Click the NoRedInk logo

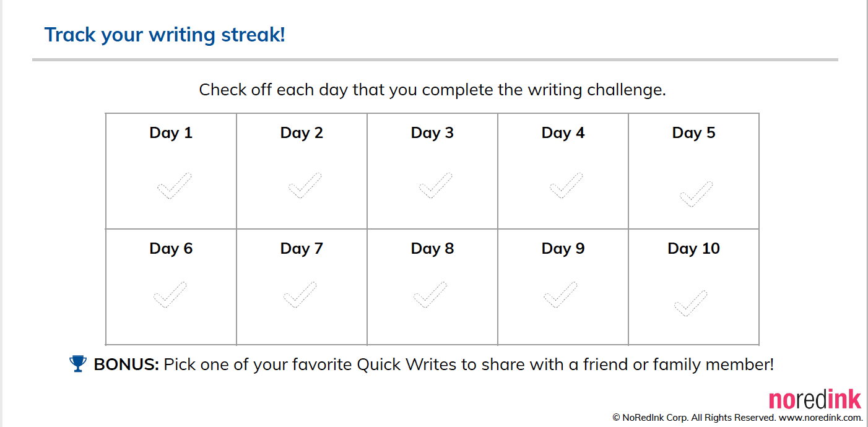(x=815, y=400)
